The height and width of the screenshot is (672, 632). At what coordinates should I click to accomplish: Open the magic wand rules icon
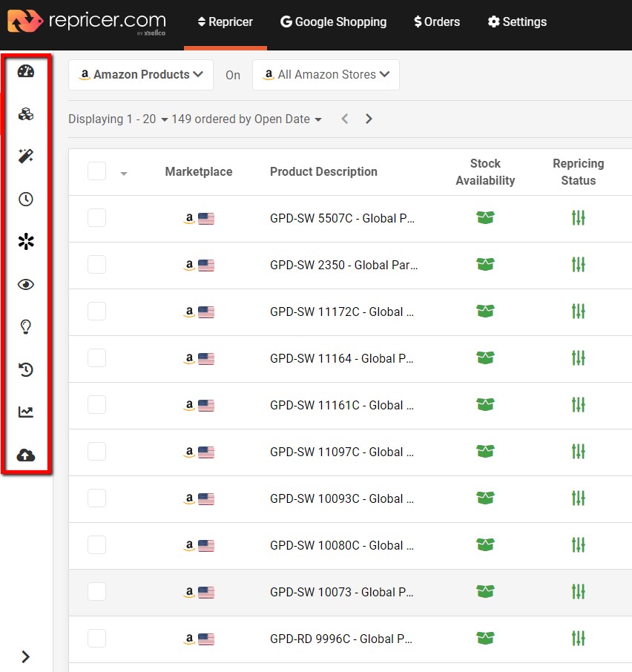pyautogui.click(x=26, y=156)
